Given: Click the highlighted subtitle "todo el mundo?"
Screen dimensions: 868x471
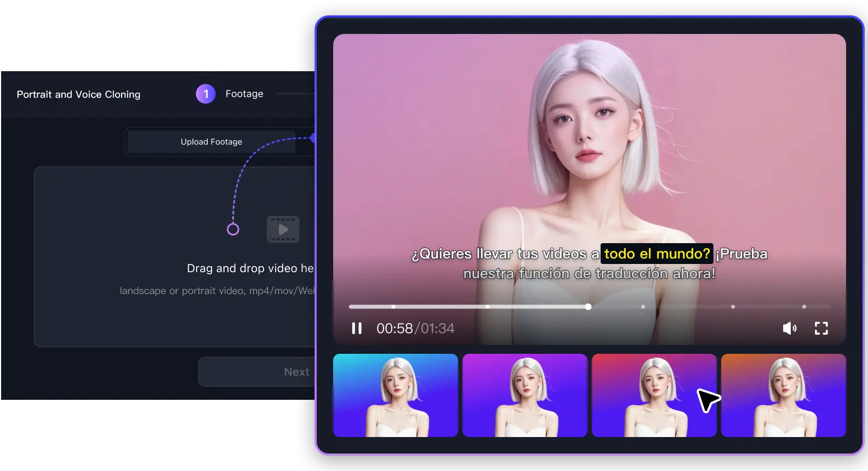Looking at the screenshot, I should 656,254.
